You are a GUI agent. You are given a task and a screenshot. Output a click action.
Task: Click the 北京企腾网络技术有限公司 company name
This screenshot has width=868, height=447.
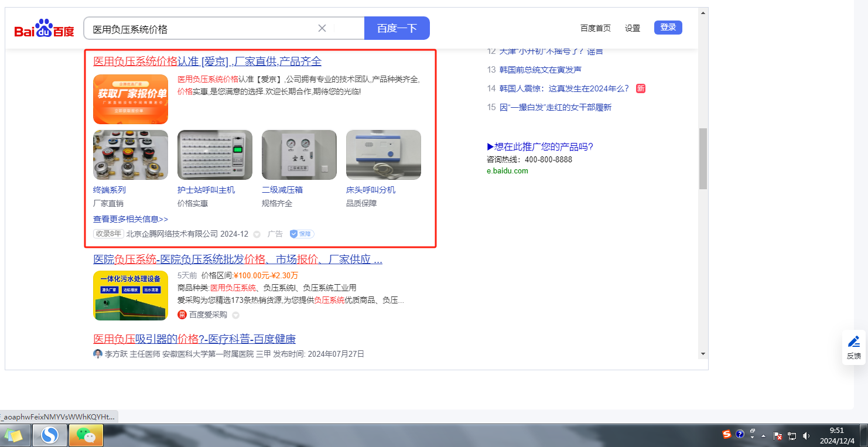(172, 234)
